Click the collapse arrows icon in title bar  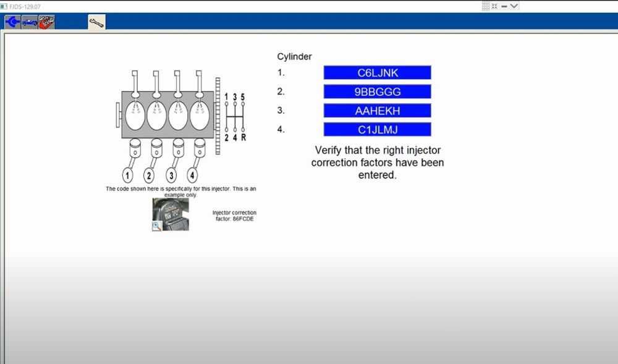click(494, 6)
